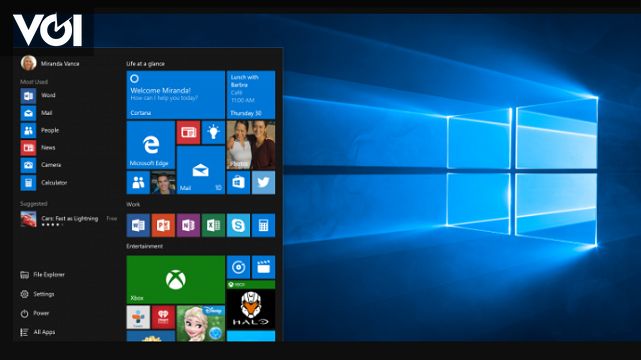The image size is (641, 360).
Task: Launch Camera from the Most Used list
Action: tap(41, 165)
